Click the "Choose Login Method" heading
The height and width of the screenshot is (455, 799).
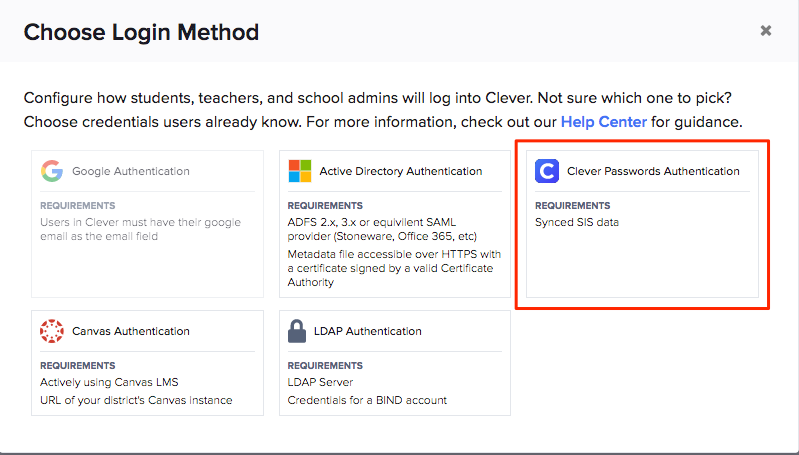[141, 32]
